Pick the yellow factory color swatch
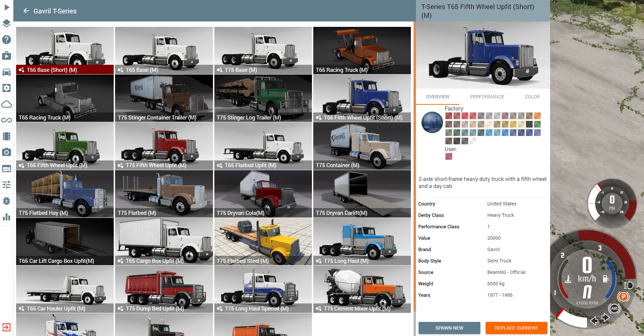644x336 pixels. (513, 124)
